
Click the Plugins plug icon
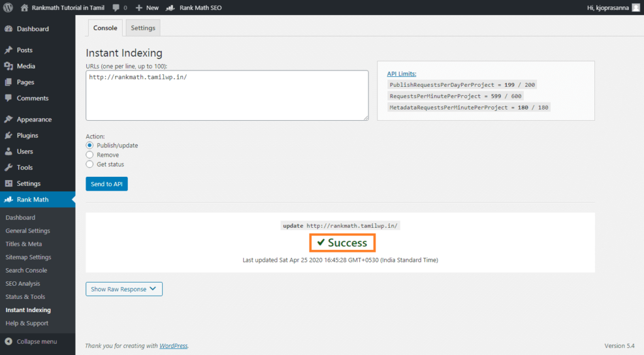(x=8, y=135)
